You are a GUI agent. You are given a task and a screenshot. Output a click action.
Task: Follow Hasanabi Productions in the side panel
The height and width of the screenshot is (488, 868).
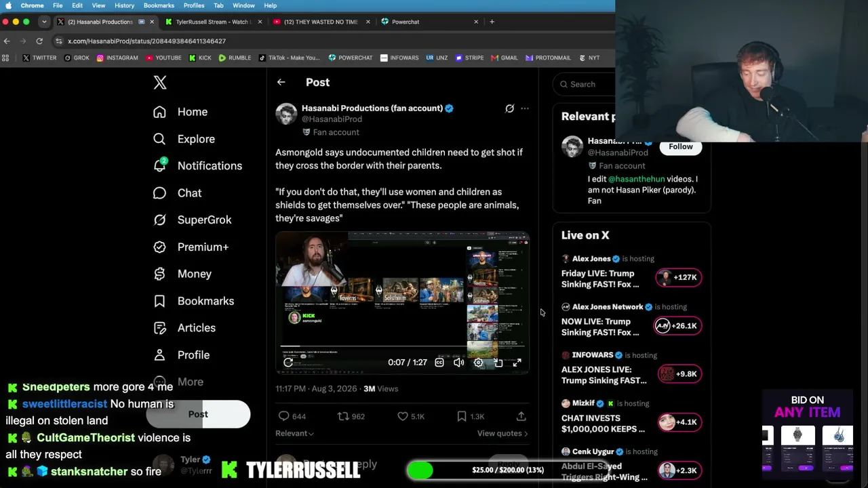tap(681, 146)
